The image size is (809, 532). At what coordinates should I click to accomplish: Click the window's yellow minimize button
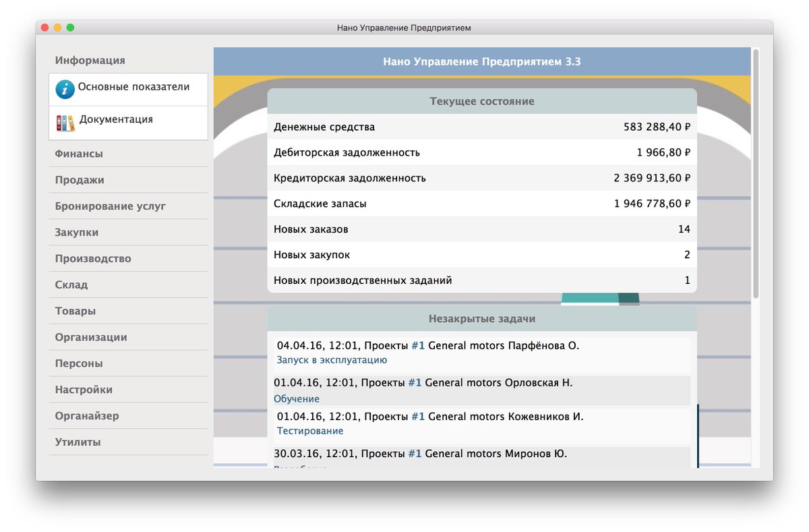click(57, 28)
